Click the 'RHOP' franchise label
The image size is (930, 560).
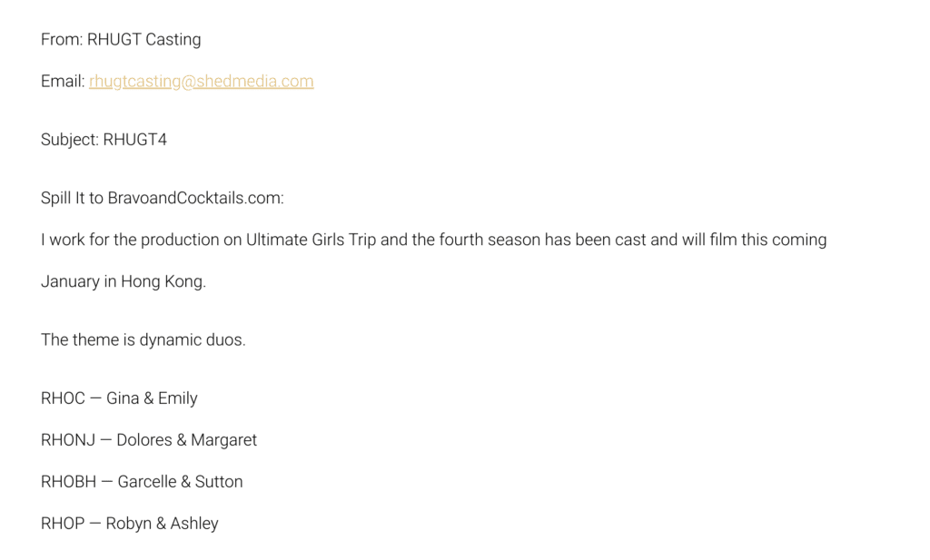tap(63, 524)
